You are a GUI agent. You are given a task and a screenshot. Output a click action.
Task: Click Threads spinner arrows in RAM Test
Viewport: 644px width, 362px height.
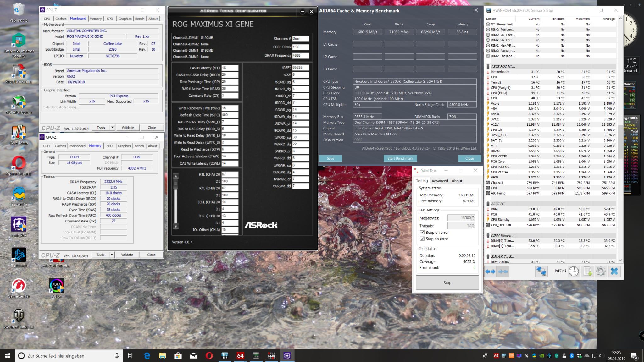point(473,226)
